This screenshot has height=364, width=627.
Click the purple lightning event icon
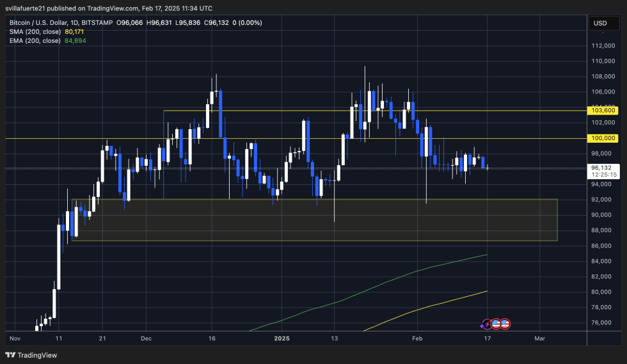pos(487,324)
